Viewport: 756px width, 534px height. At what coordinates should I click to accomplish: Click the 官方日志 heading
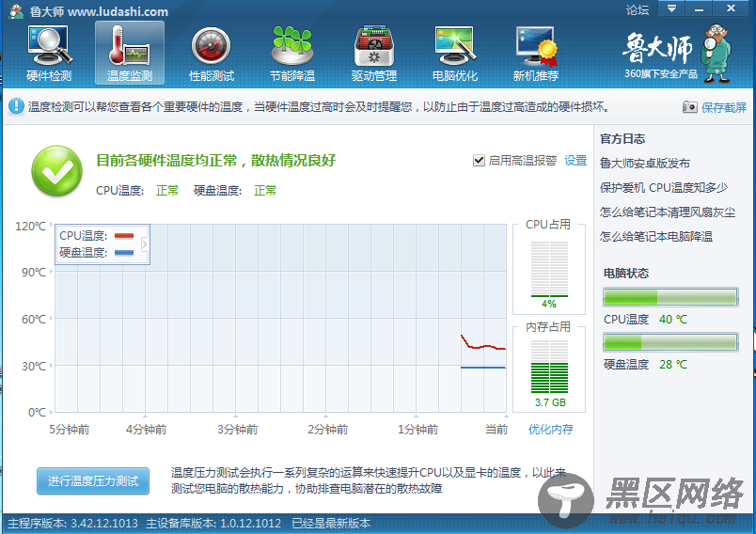tap(622, 139)
